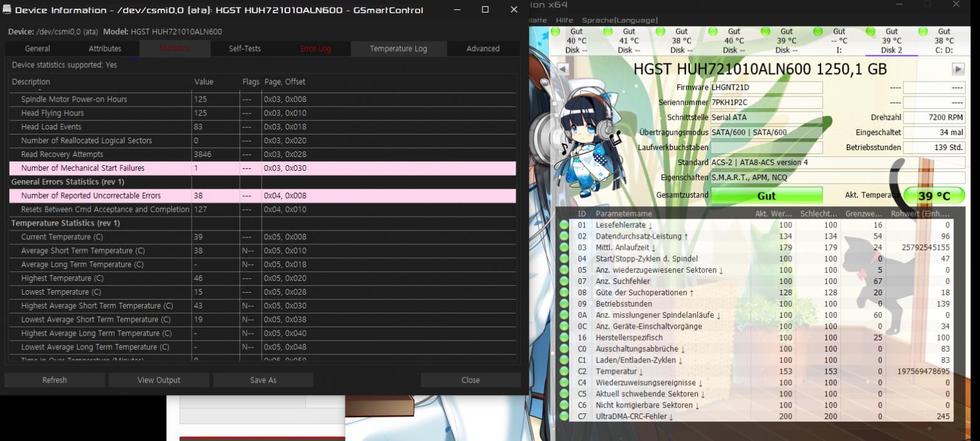The height and width of the screenshot is (441, 980).
Task: Switch to the General tab in GSmartControl
Action: click(37, 49)
